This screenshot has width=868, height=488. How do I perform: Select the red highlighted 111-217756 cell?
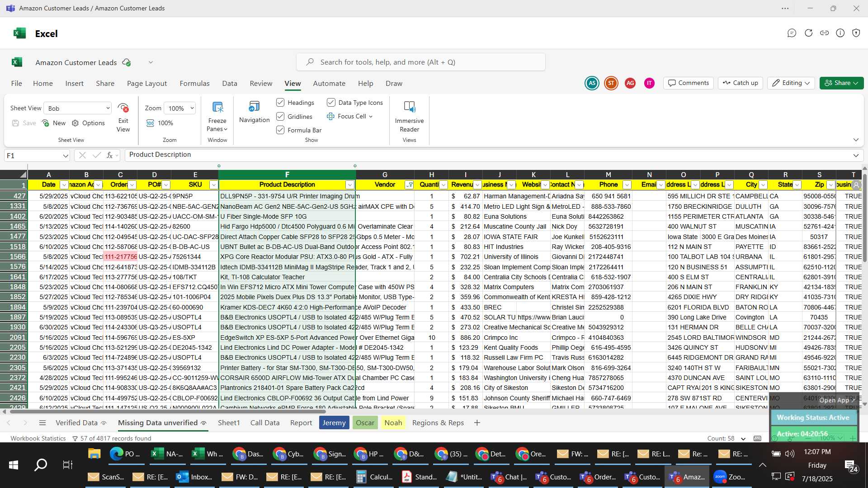click(120, 257)
